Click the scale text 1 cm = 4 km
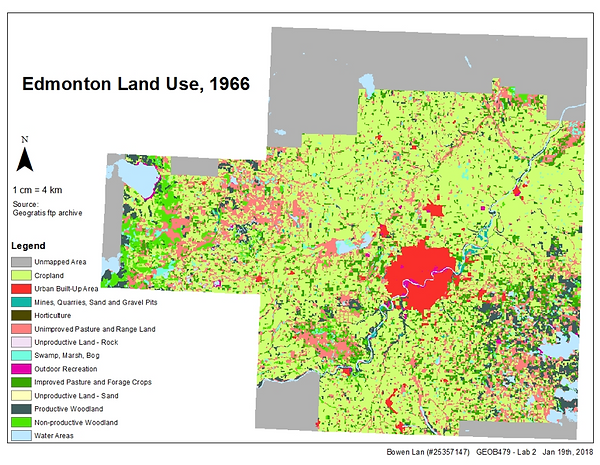This screenshot has height=465, width=600. pos(38,190)
